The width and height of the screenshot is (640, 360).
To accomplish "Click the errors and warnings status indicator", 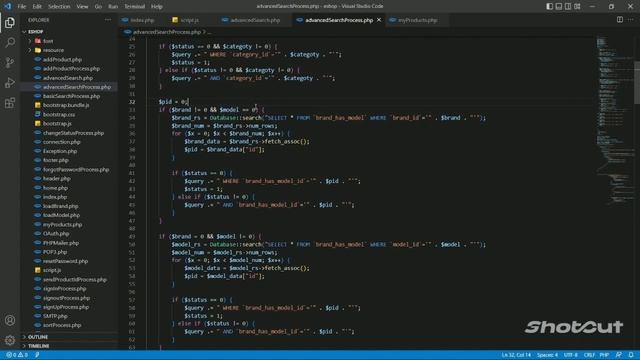I will (x=17, y=355).
